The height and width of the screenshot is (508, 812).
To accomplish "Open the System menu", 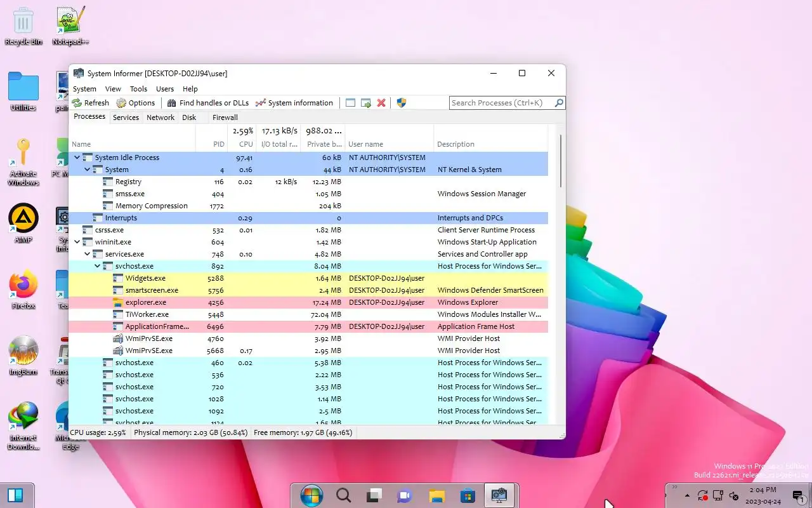I will coord(84,89).
